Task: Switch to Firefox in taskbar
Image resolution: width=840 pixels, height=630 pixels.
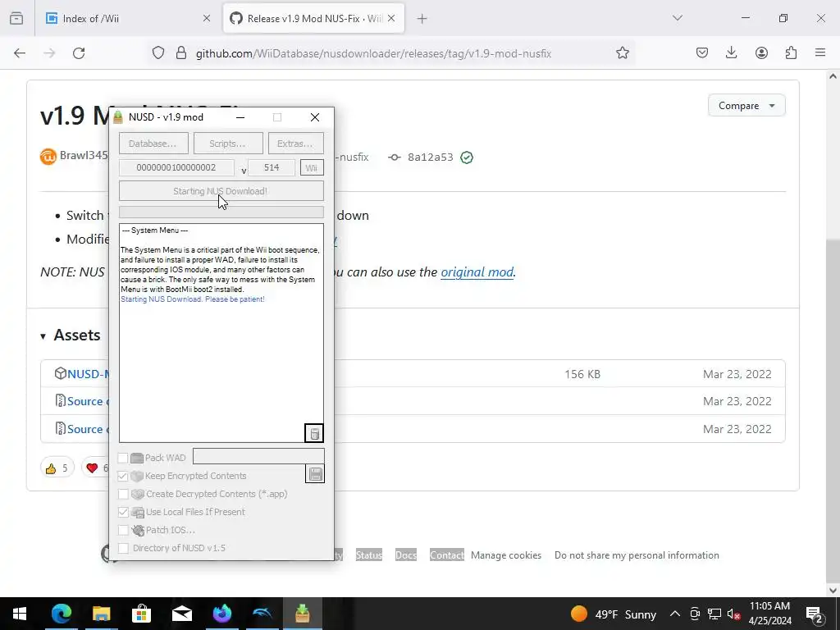Action: click(x=221, y=614)
